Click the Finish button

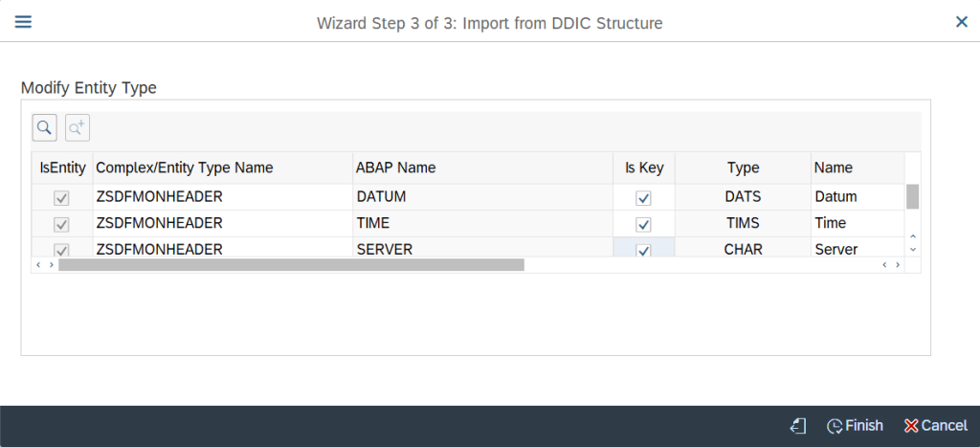tap(855, 426)
